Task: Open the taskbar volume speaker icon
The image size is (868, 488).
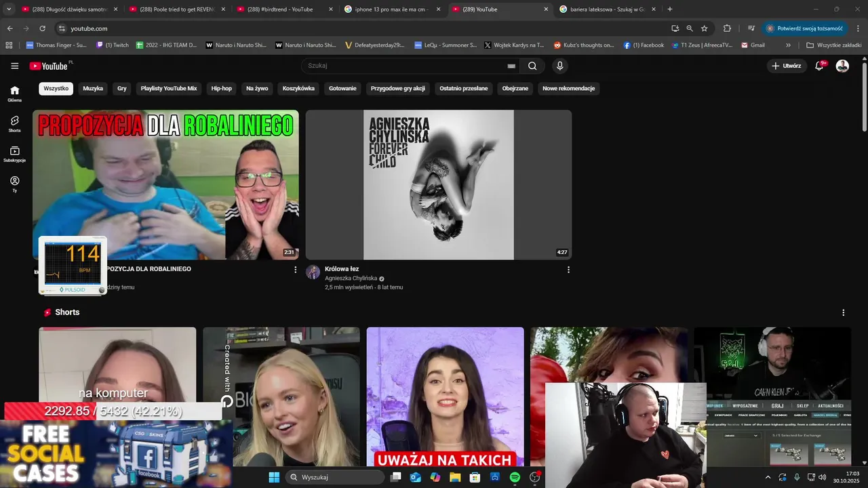Action: 823,477
